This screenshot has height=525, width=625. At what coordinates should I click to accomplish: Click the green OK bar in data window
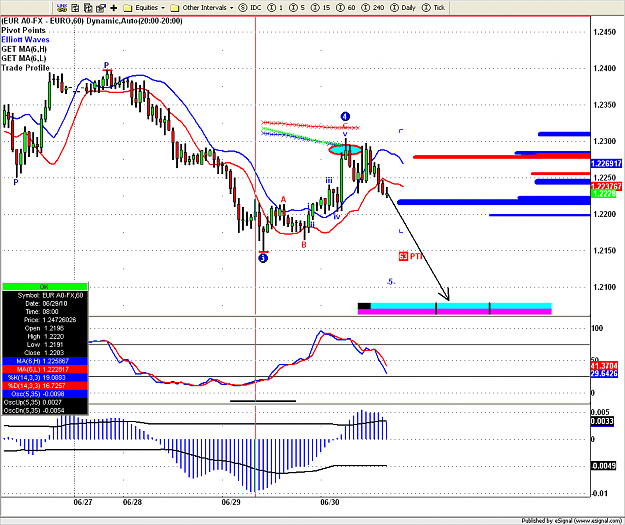click(45, 287)
